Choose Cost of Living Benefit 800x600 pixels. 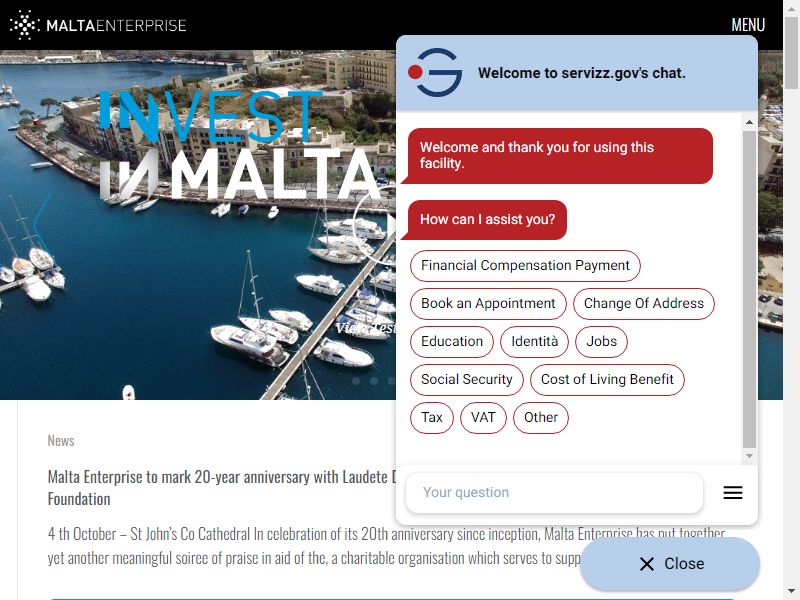(607, 380)
